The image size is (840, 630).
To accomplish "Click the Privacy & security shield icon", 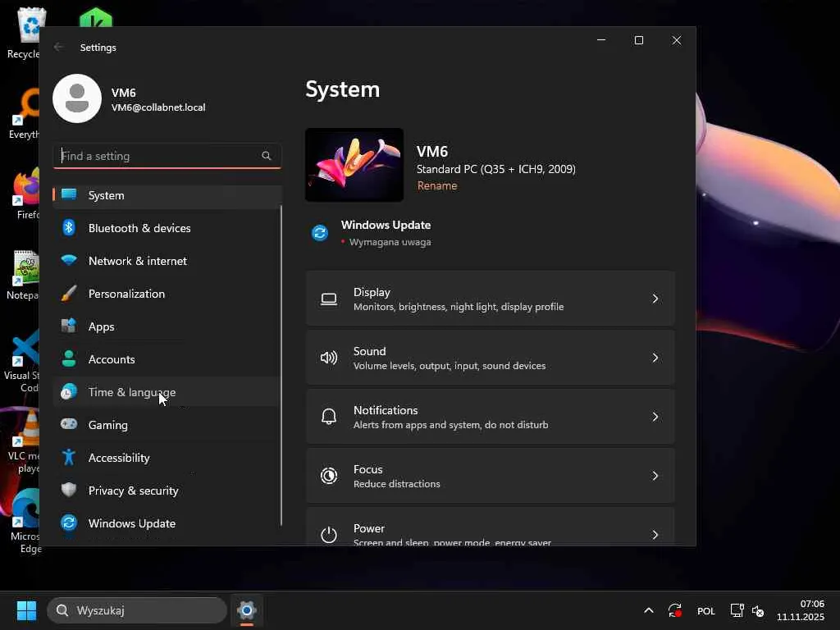I will (x=69, y=491).
